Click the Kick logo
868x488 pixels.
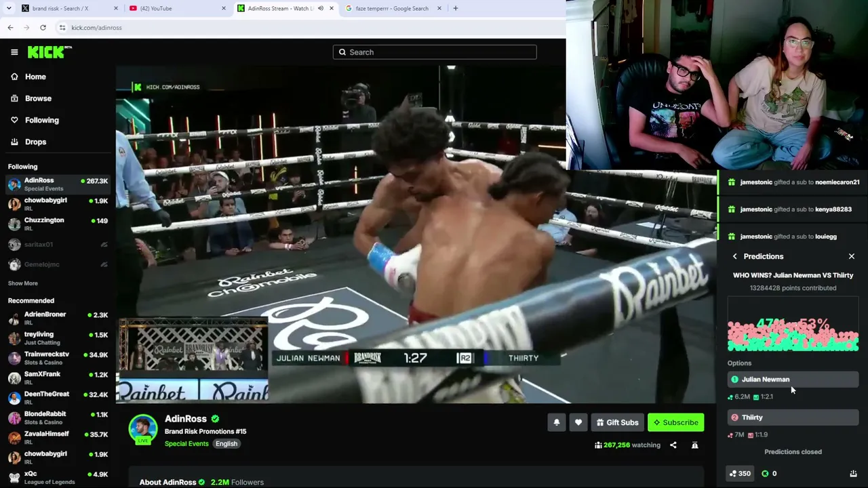[x=50, y=52]
